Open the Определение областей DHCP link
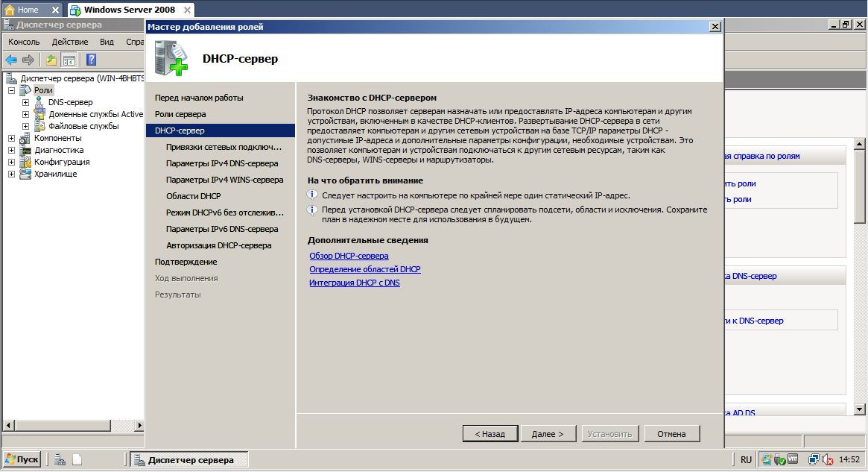Viewport: 868px width, 472px height. point(365,269)
